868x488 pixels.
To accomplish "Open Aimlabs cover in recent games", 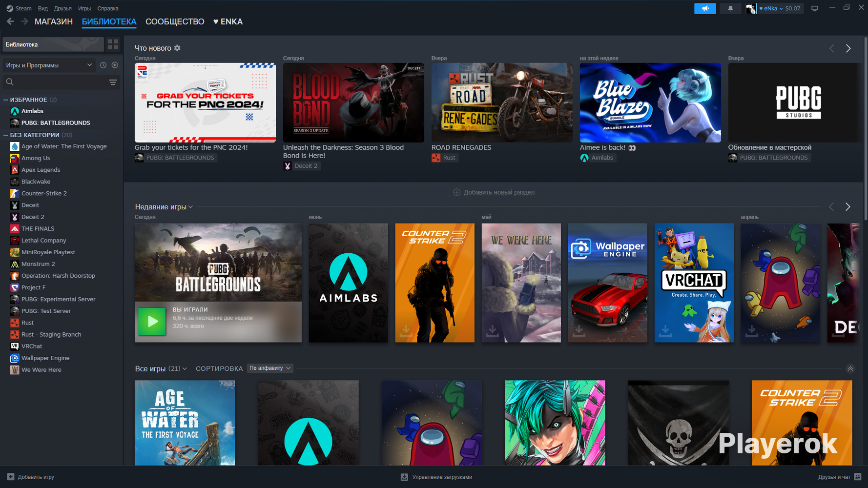I will [x=349, y=283].
